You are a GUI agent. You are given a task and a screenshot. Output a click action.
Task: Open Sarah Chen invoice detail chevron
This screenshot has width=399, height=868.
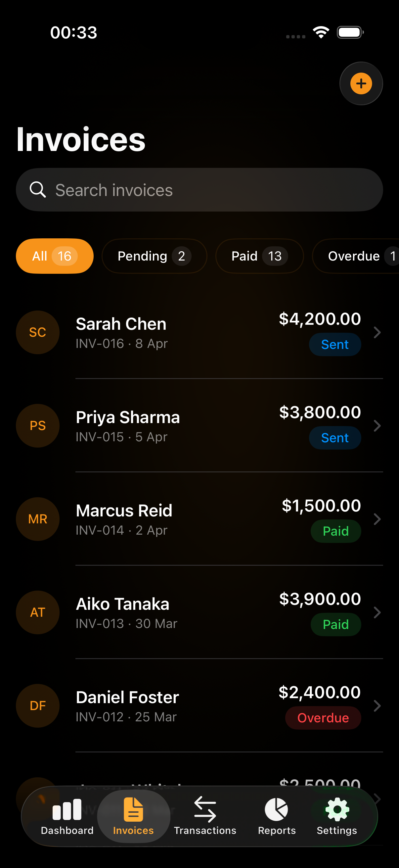pos(377,333)
